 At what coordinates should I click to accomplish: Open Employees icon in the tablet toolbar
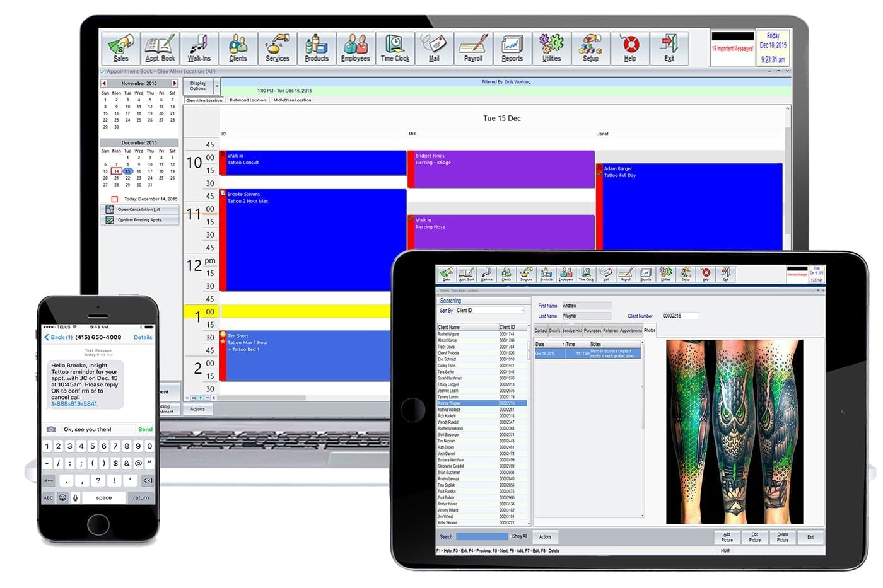566,274
